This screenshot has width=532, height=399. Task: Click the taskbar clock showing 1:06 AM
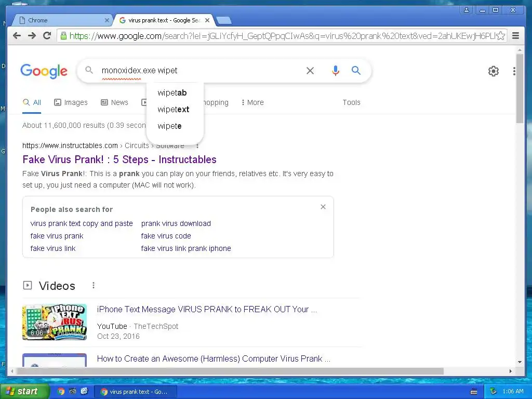tap(513, 391)
